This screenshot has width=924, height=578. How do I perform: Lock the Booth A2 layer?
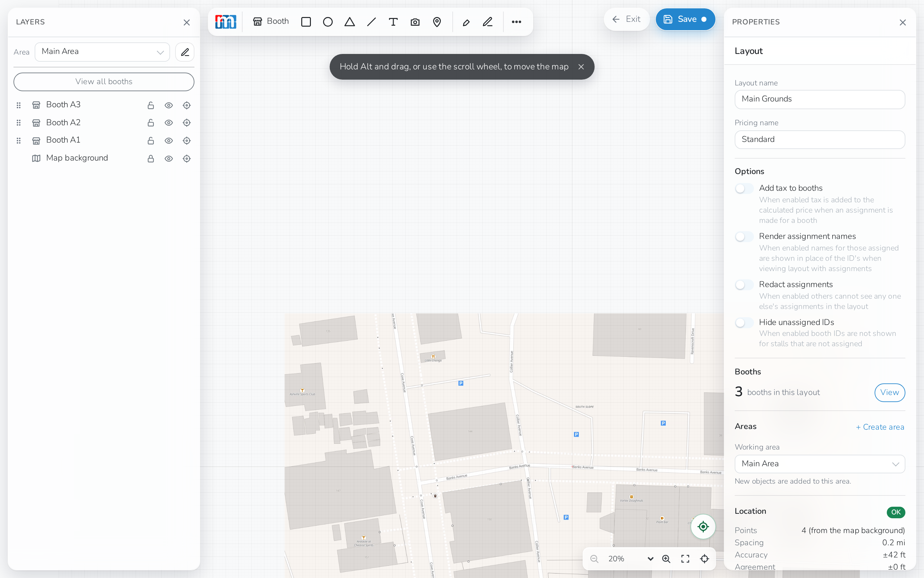pyautogui.click(x=151, y=123)
